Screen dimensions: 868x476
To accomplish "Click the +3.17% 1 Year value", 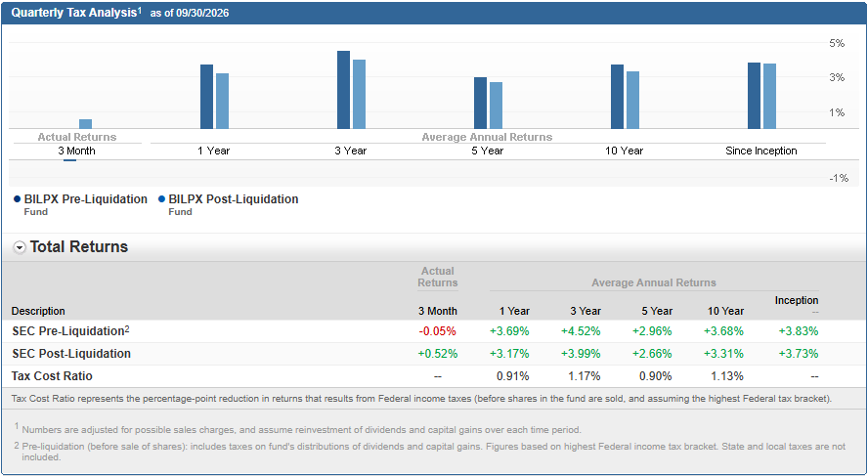I will pyautogui.click(x=509, y=354).
